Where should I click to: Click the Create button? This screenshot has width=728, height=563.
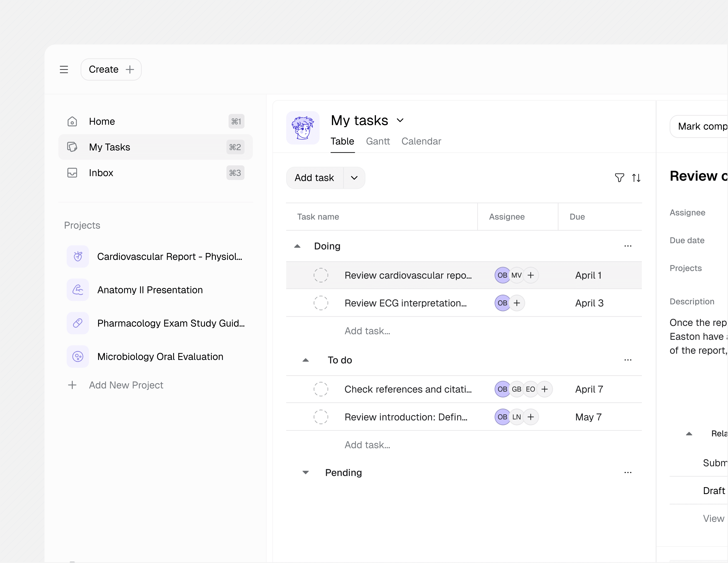(111, 69)
